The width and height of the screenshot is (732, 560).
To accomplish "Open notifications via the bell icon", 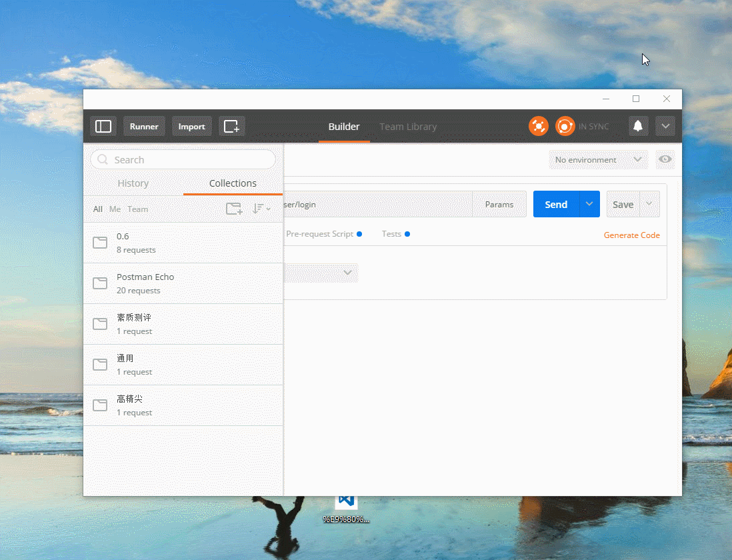I will click(x=638, y=126).
